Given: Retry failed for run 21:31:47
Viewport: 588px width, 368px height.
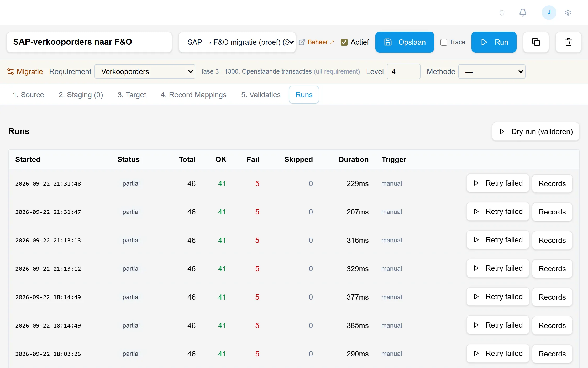Looking at the screenshot, I should [x=498, y=212].
